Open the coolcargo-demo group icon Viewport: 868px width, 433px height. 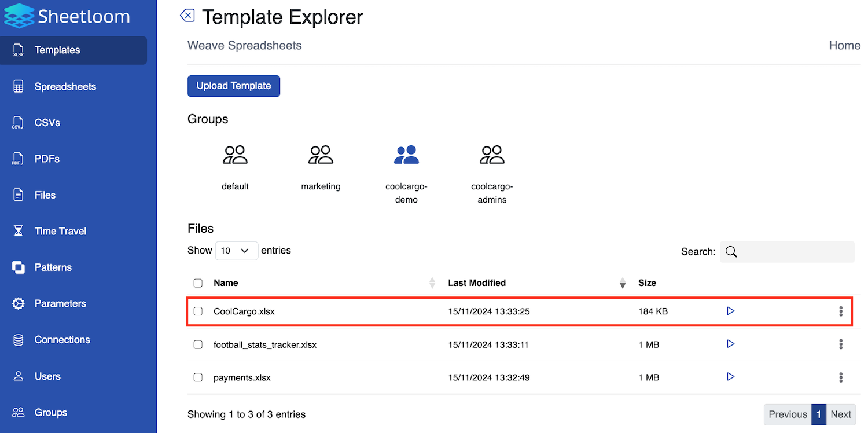click(406, 155)
